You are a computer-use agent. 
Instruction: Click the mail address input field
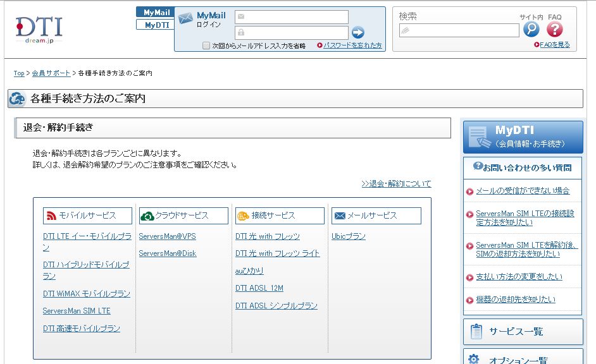tap(291, 17)
